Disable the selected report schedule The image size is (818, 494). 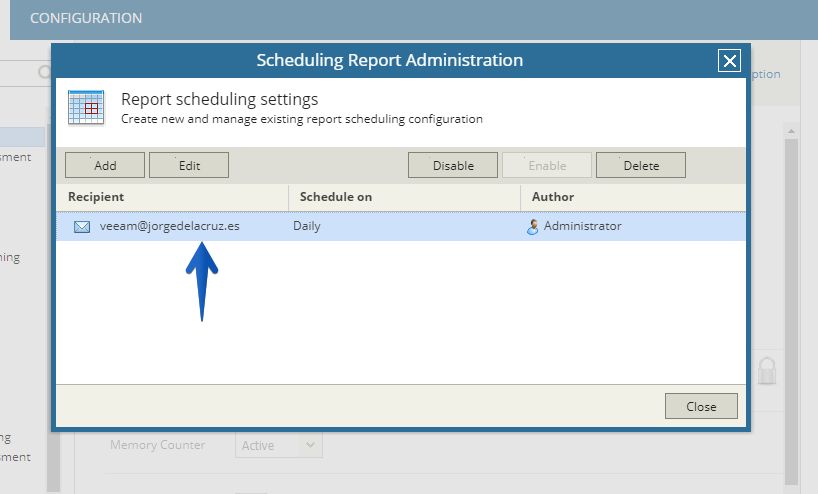453,165
